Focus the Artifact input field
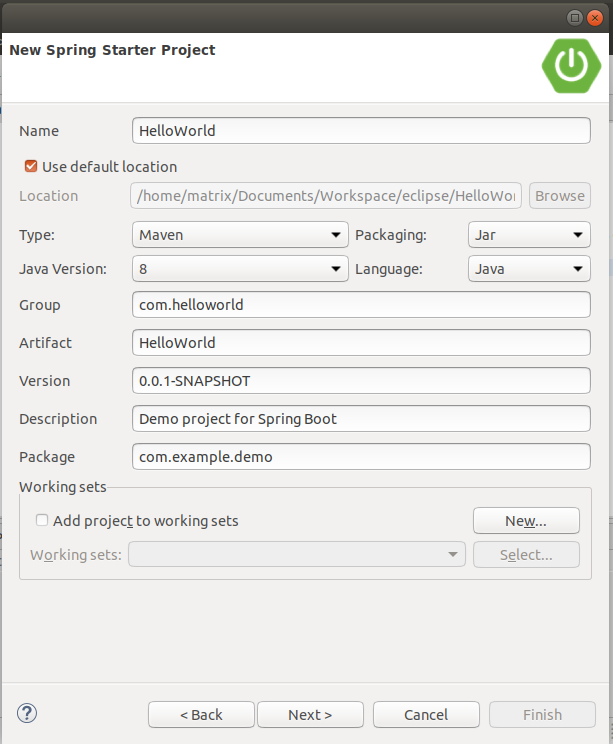This screenshot has height=744, width=613. tap(361, 343)
